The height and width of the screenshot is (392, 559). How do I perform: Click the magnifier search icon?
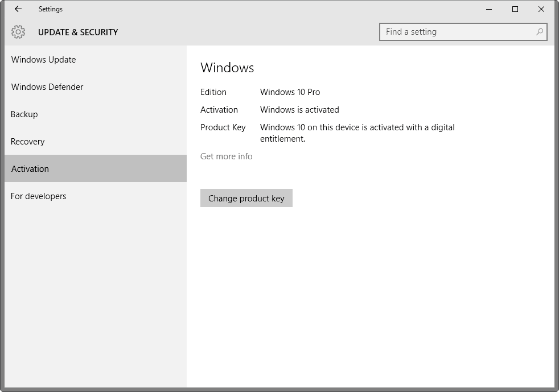(540, 32)
